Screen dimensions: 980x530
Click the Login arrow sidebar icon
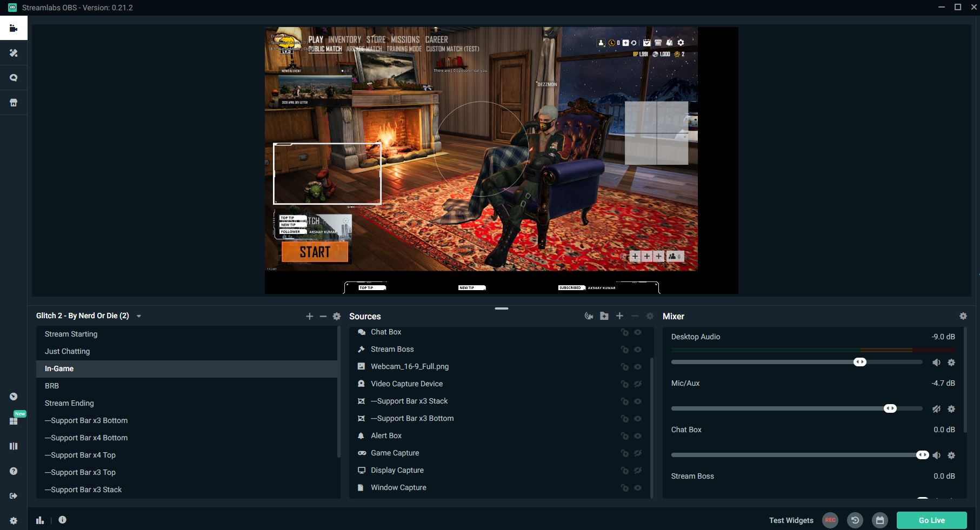[x=14, y=496]
